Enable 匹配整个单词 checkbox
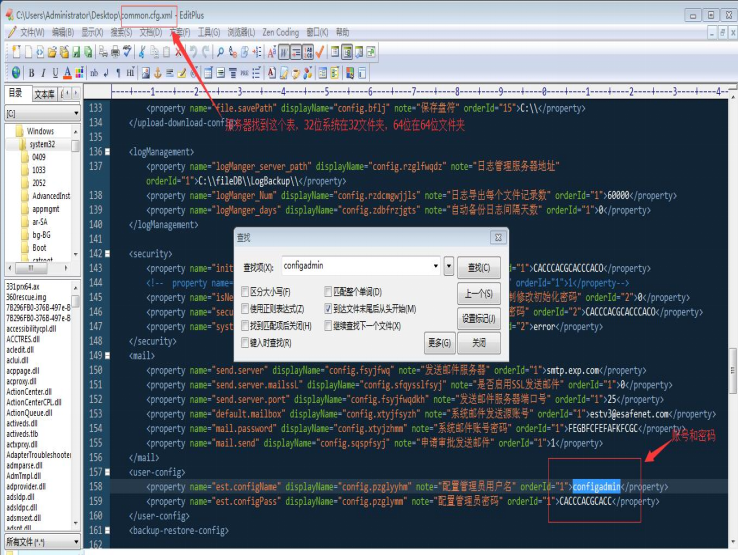The height and width of the screenshot is (555, 738). [x=328, y=292]
